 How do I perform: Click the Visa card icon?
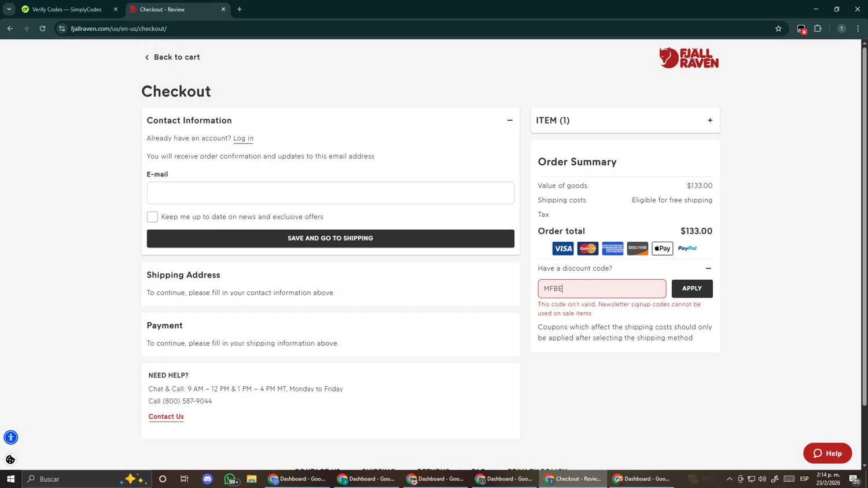[562, 249]
